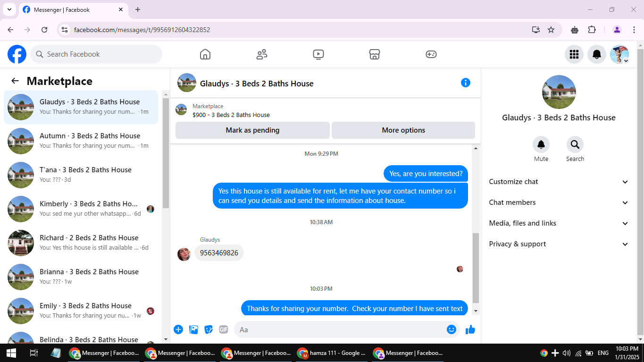The height and width of the screenshot is (362, 644).
Task: Open the Glaudys conversation in the list
Action: pyautogui.click(x=81, y=107)
